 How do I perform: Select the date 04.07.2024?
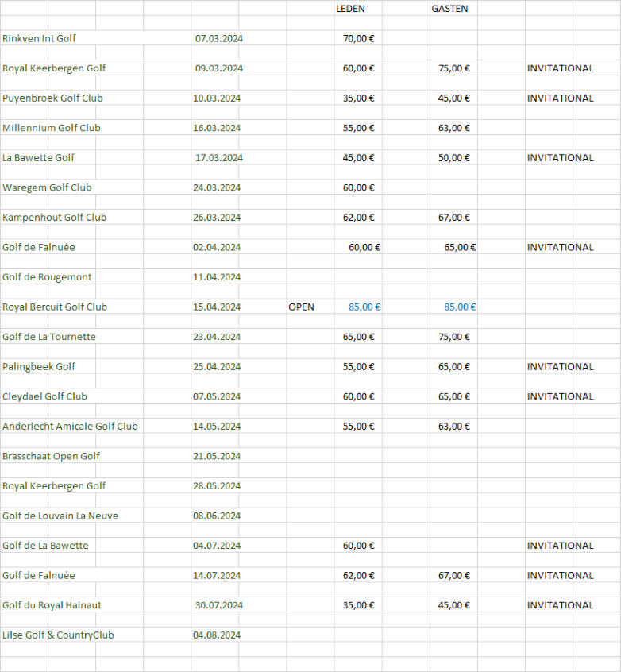pyautogui.click(x=217, y=546)
